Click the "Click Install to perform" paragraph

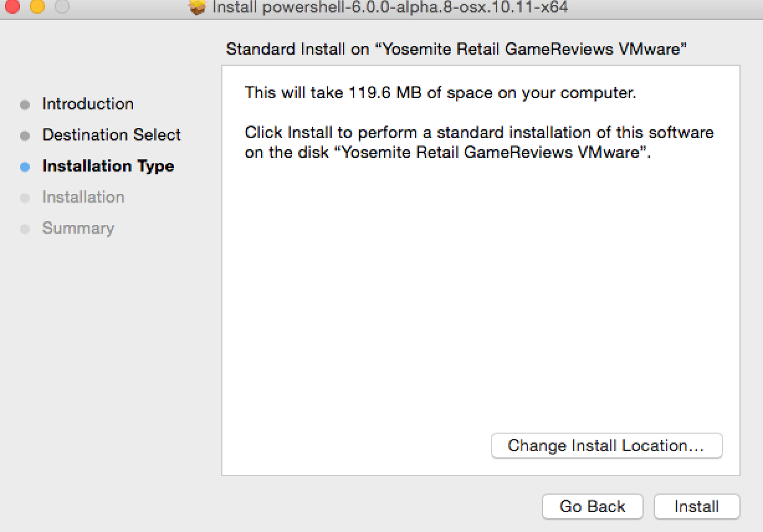click(479, 142)
